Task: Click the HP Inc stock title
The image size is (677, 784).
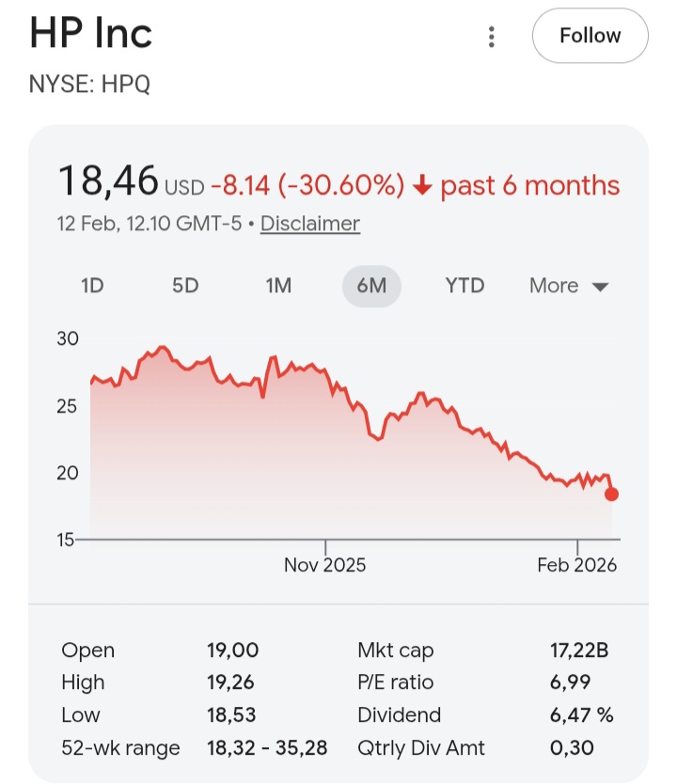Action: tap(91, 34)
